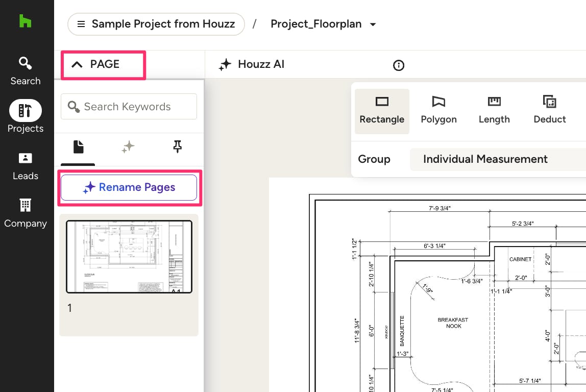
Task: Switch to the pages document tab
Action: point(78,147)
